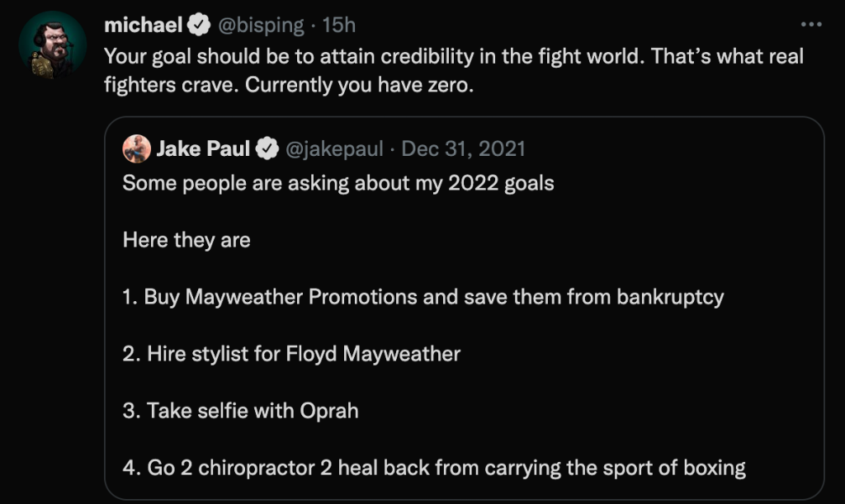Click the verified badge beside michael
The height and width of the screenshot is (504, 845).
pos(199,26)
